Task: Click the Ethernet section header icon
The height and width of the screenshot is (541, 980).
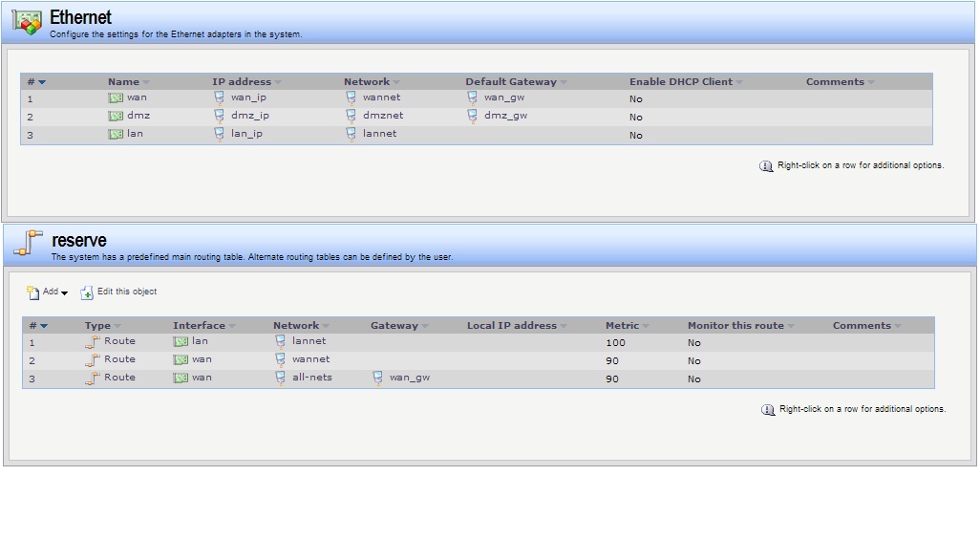Action: (x=27, y=22)
